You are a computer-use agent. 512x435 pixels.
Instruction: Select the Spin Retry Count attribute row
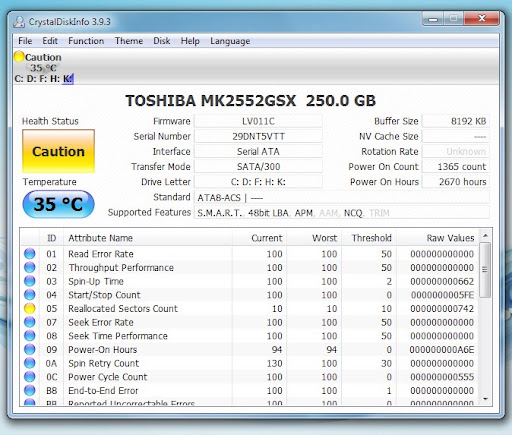tap(250, 363)
